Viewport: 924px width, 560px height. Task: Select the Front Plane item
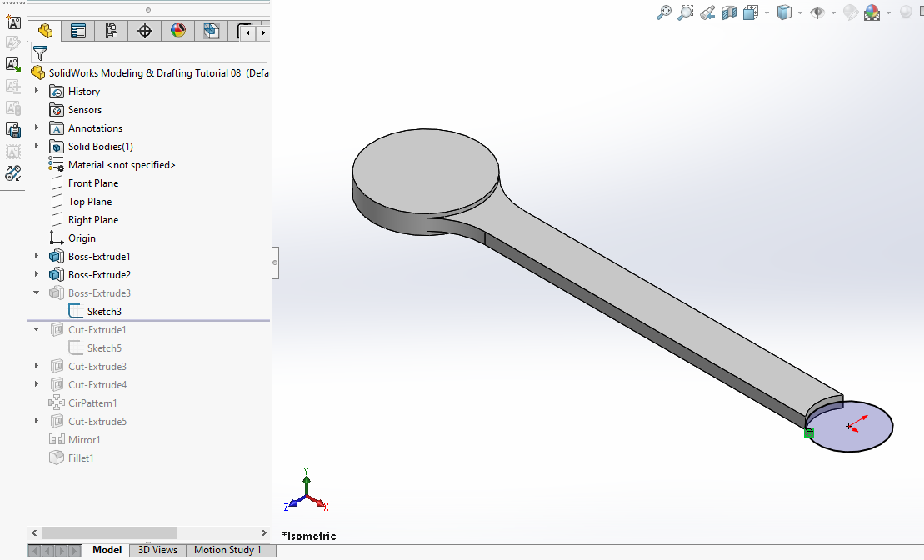[x=92, y=183]
